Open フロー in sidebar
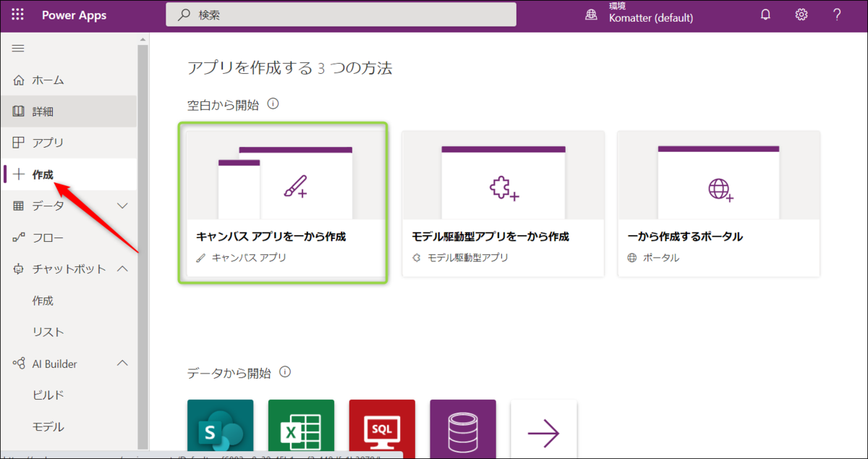The height and width of the screenshot is (459, 868). (69, 237)
